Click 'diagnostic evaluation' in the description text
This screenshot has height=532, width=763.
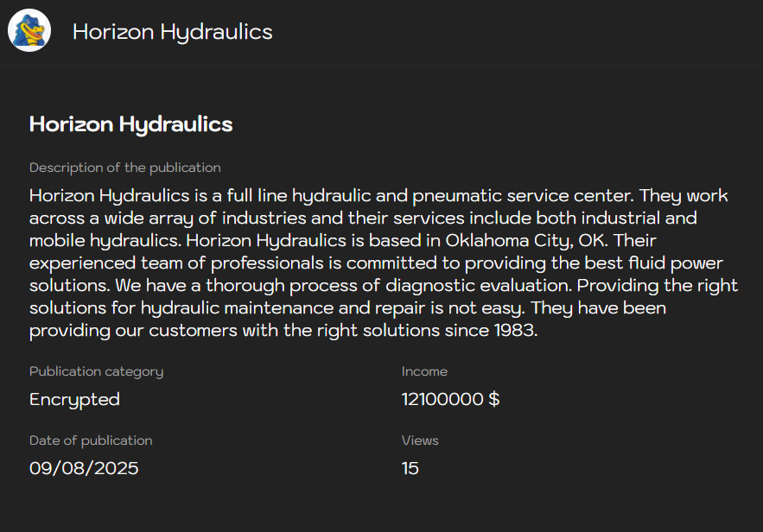pyautogui.click(x=482, y=285)
